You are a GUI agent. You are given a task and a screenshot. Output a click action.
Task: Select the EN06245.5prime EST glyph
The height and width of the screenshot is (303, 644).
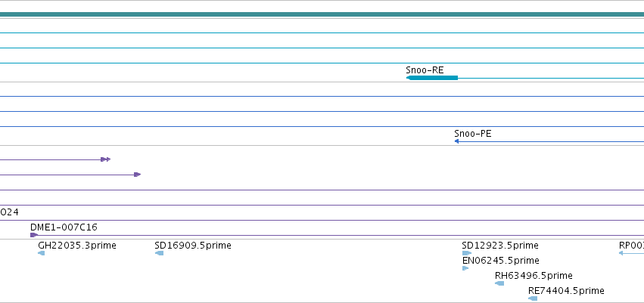click(465, 268)
